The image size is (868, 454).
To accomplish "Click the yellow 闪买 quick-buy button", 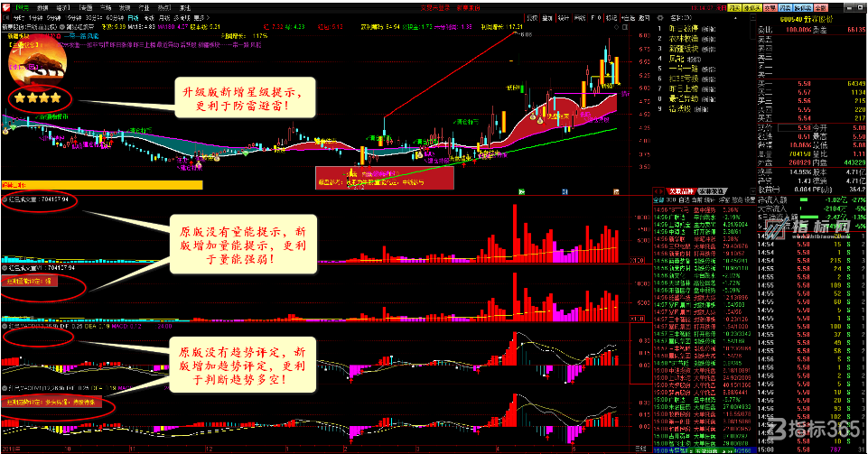I will (734, 8).
